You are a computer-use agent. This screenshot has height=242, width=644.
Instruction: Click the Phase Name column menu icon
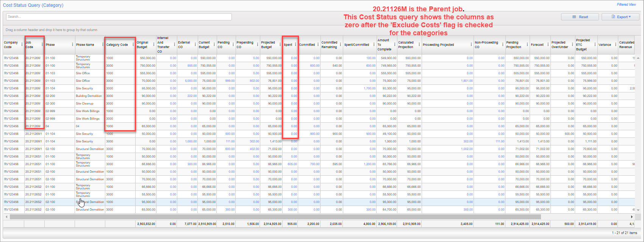coord(103,45)
